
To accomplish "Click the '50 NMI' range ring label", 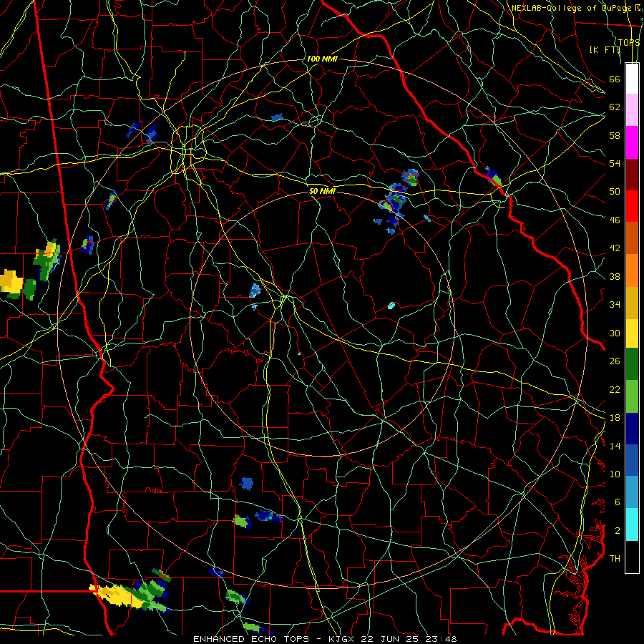I will tap(322, 191).
